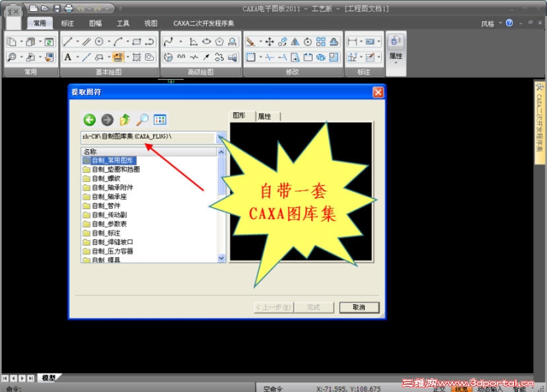
Task: Switch to the 图幅 ribbon tab
Action: (95, 23)
